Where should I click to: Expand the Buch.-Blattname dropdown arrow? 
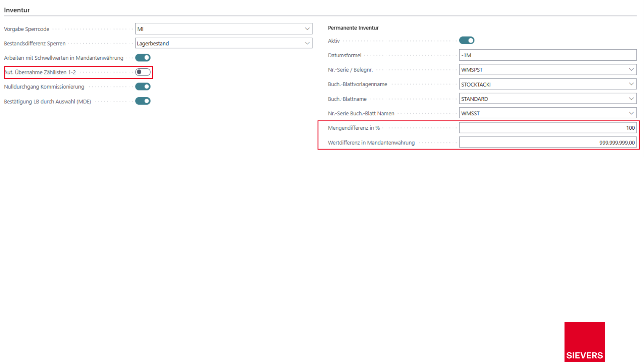(x=631, y=99)
